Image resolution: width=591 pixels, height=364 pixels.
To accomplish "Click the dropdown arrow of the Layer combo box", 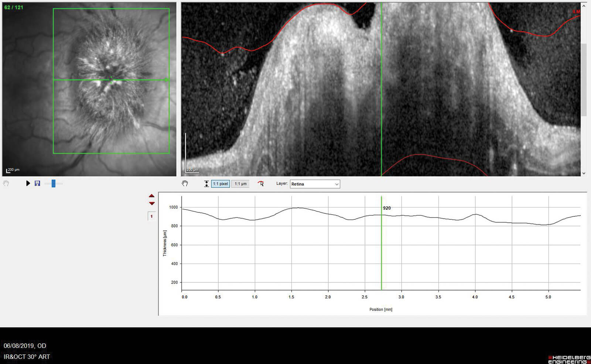I will click(337, 184).
